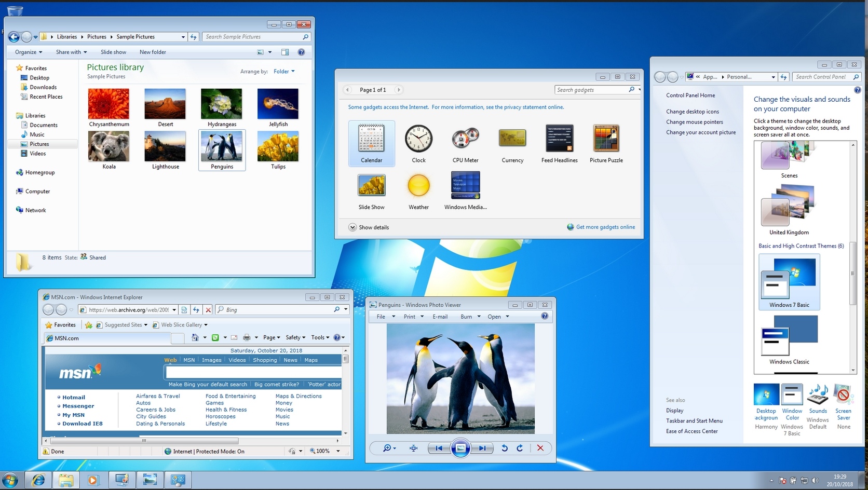Open the Share with dropdown
This screenshot has height=490, width=868.
tap(72, 52)
